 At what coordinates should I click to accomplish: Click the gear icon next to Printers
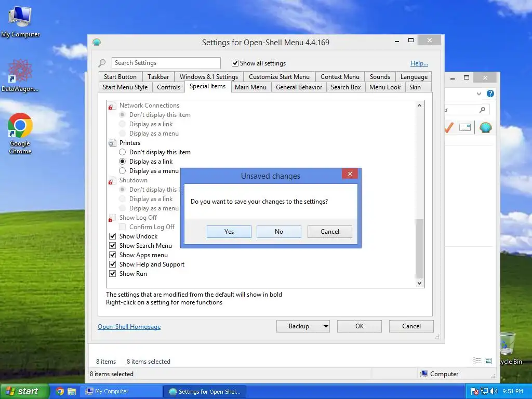(x=112, y=143)
